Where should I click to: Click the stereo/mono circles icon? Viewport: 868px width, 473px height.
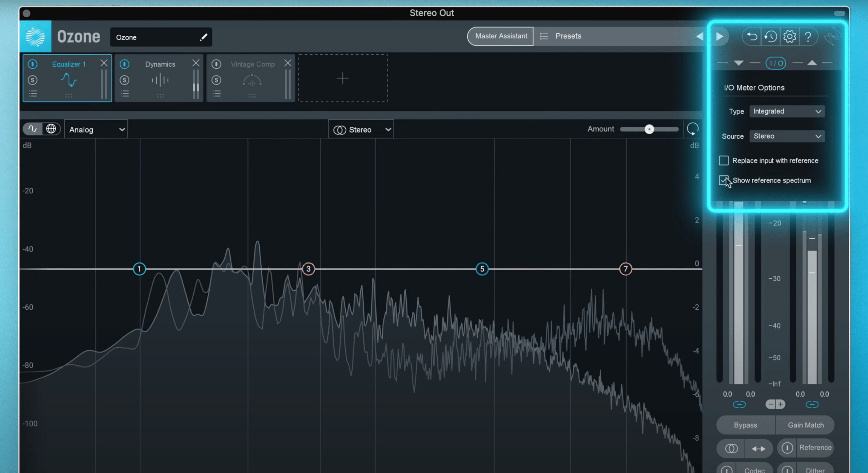click(x=731, y=448)
